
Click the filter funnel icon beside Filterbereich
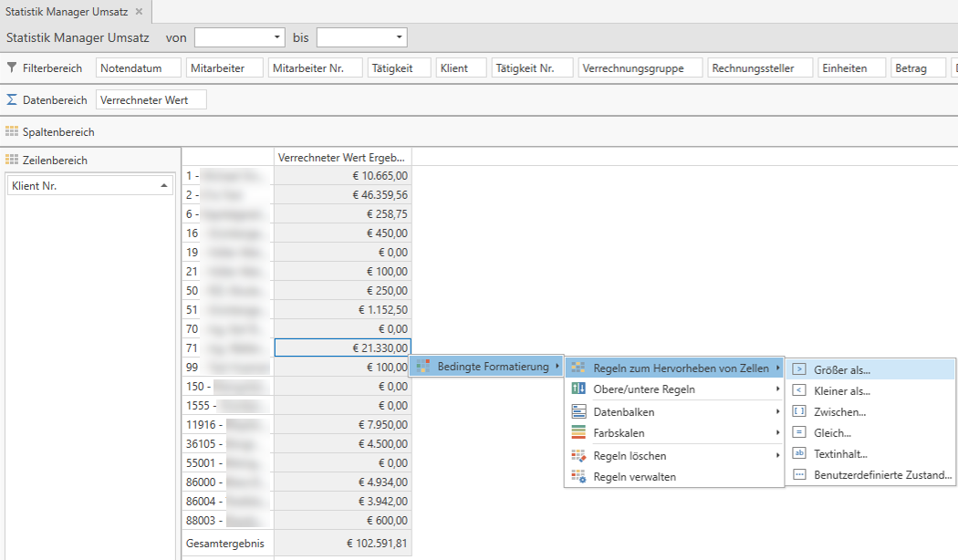(x=12, y=67)
